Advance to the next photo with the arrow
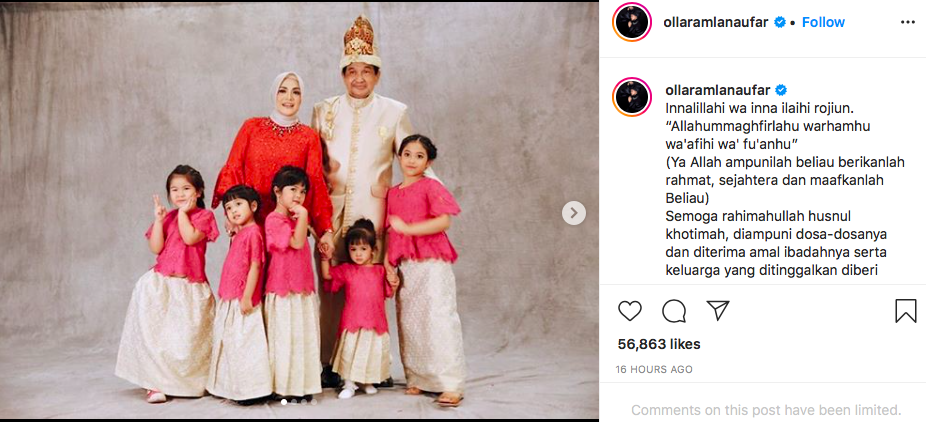 tap(573, 212)
